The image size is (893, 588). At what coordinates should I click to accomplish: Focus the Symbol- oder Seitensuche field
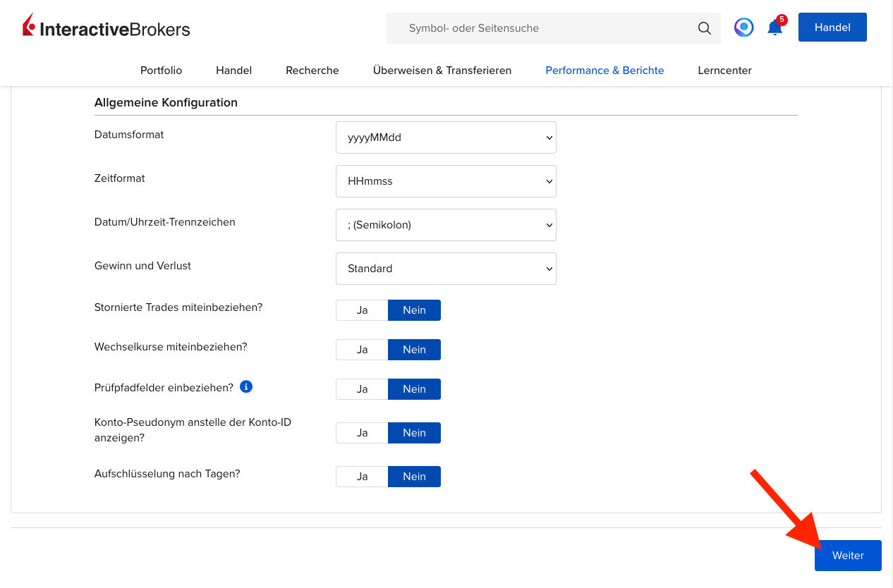click(x=543, y=28)
